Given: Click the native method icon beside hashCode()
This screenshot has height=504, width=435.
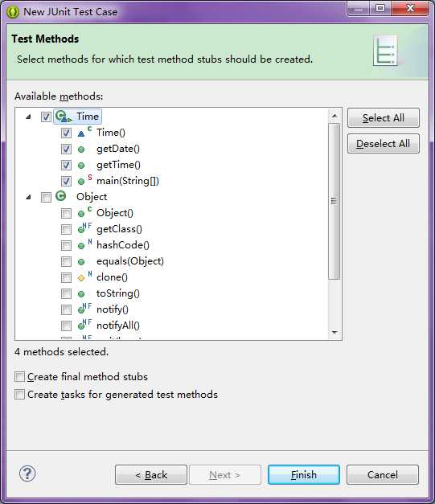Looking at the screenshot, I should 85,244.
